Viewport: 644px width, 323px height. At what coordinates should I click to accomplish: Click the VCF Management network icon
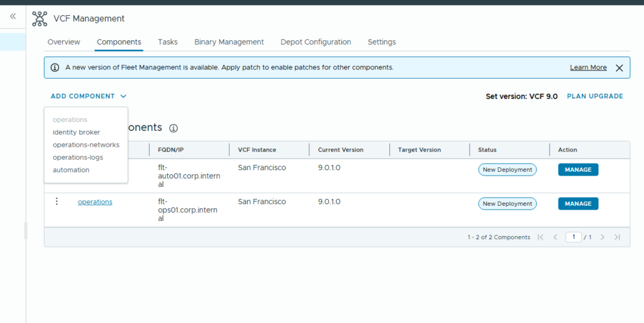(x=40, y=19)
